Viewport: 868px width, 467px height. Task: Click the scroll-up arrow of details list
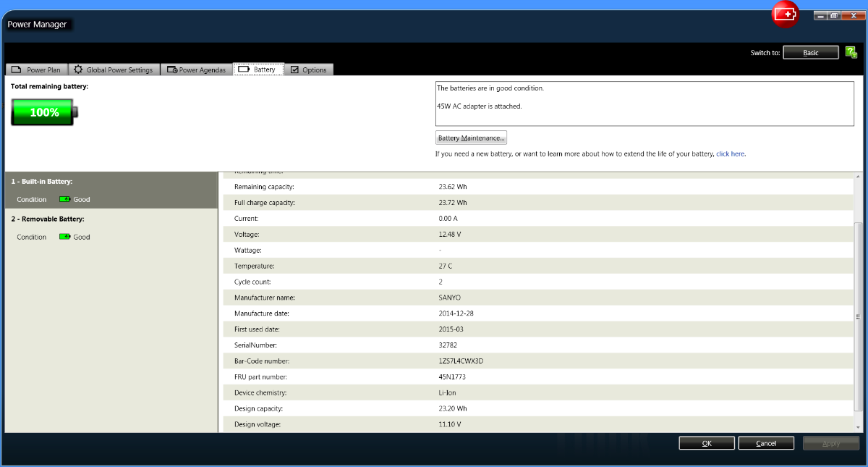858,177
